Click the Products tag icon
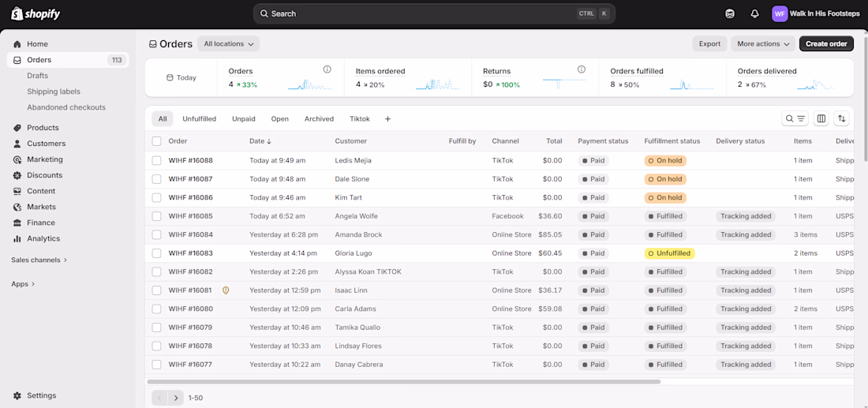Screen dimensions: 868x408 coord(17,127)
